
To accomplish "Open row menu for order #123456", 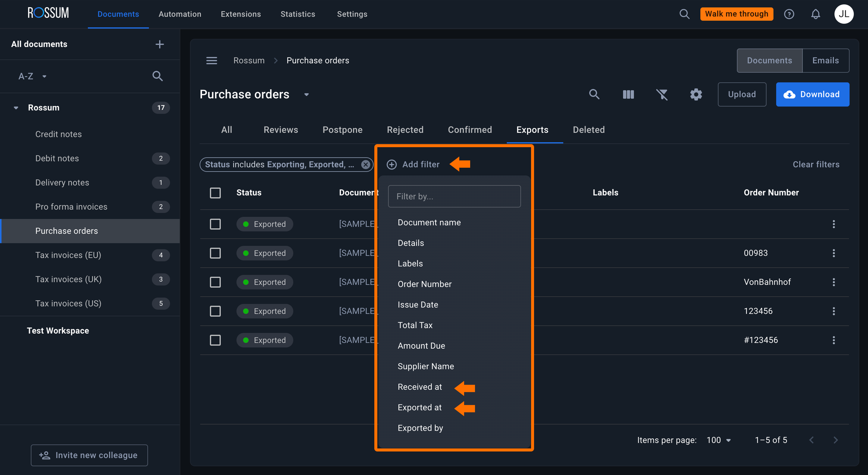I will (x=834, y=340).
